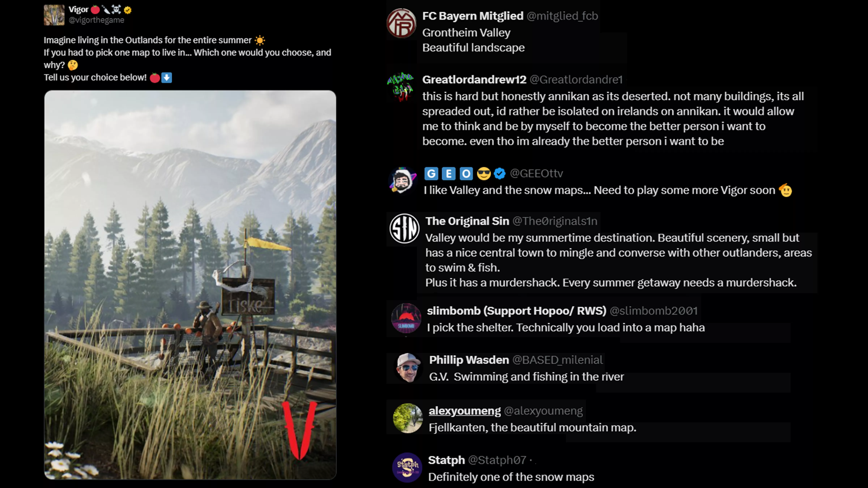Image resolution: width=868 pixels, height=488 pixels.
Task: Click the @mitglied_fcb handle
Action: [x=562, y=16]
